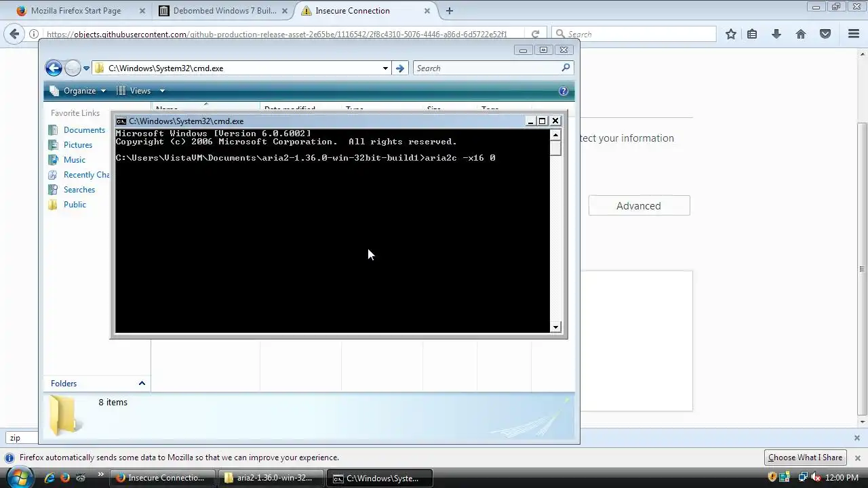Click the volume tray icon
Image resolution: width=868 pixels, height=488 pixels.
815,478
